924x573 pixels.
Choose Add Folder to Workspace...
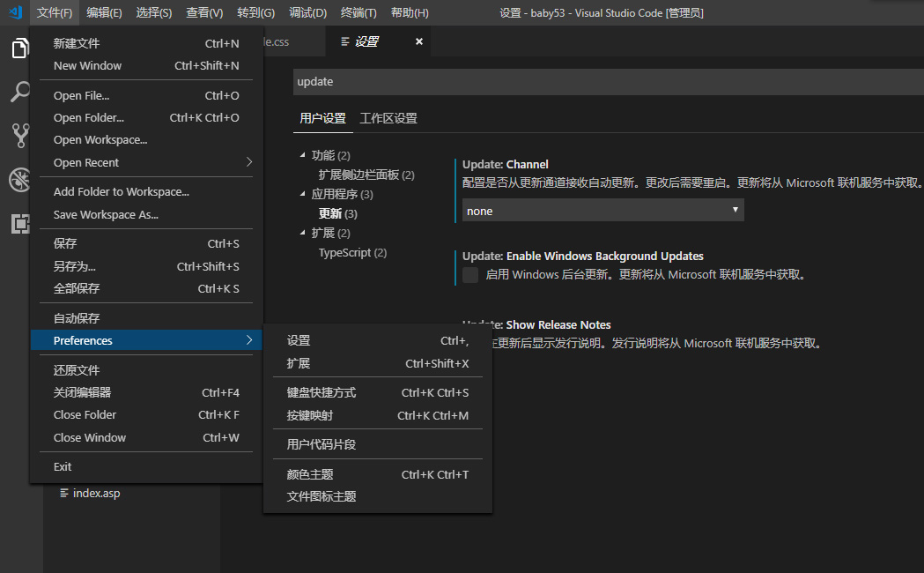pos(146,191)
